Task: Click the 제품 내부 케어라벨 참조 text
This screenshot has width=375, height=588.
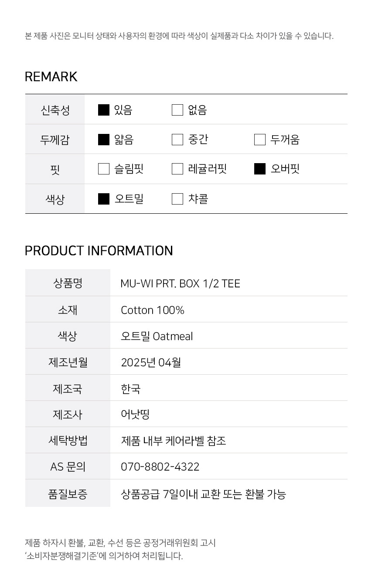Action: (x=174, y=441)
